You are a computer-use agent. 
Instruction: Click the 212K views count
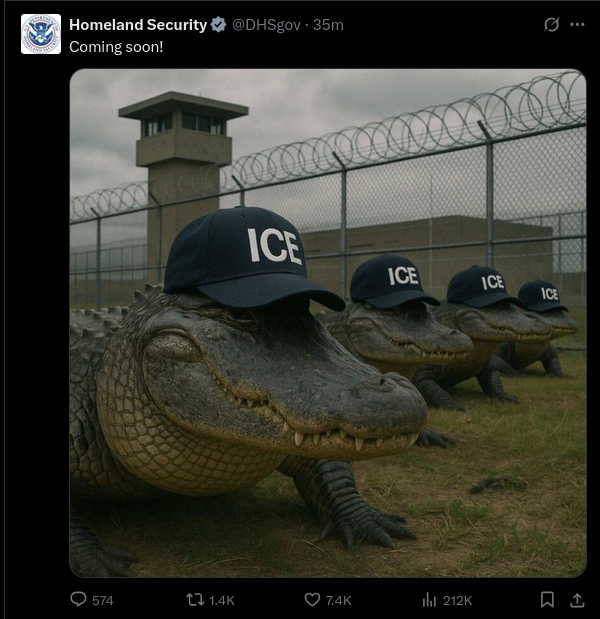(457, 600)
